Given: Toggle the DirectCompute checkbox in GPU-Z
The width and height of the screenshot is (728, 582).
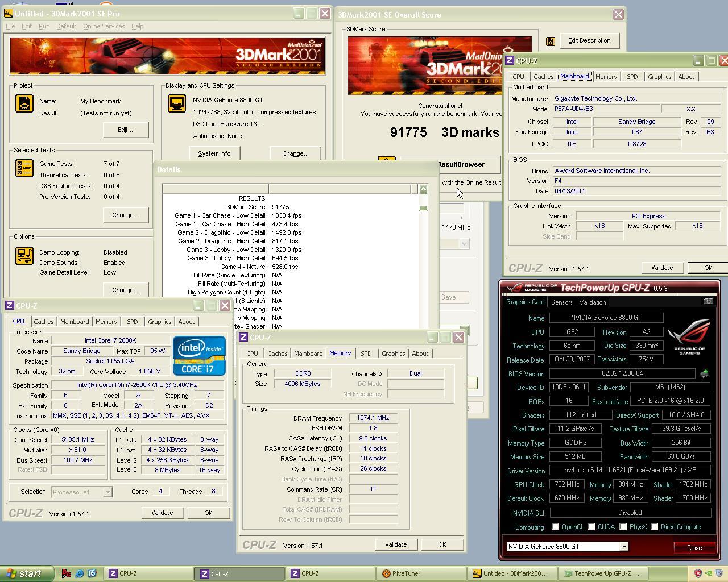Looking at the screenshot, I should 655,527.
